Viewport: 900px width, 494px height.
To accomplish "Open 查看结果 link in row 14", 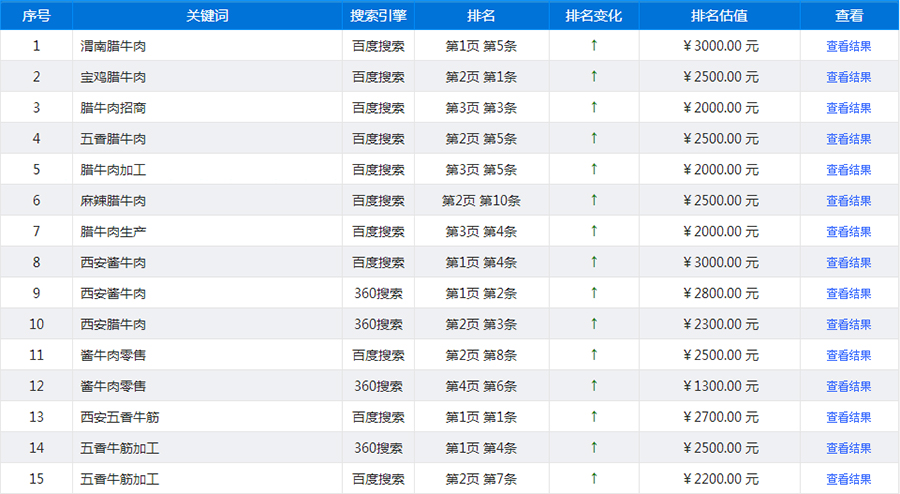I will [x=848, y=449].
